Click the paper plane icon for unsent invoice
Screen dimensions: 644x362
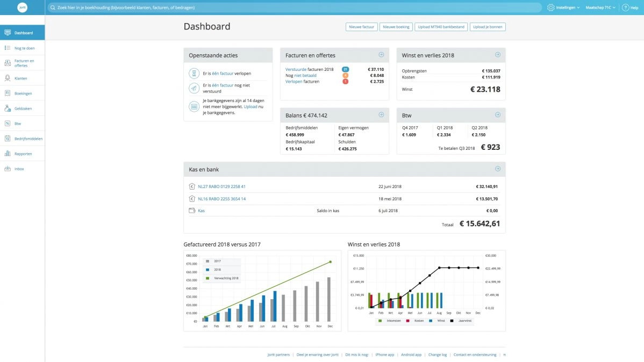click(x=194, y=88)
